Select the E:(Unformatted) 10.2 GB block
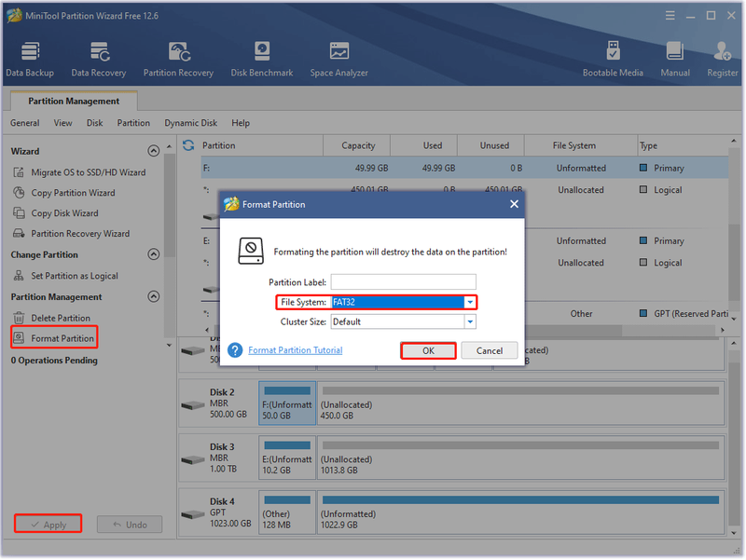Screen dimensions: 746x560 [x=287, y=458]
